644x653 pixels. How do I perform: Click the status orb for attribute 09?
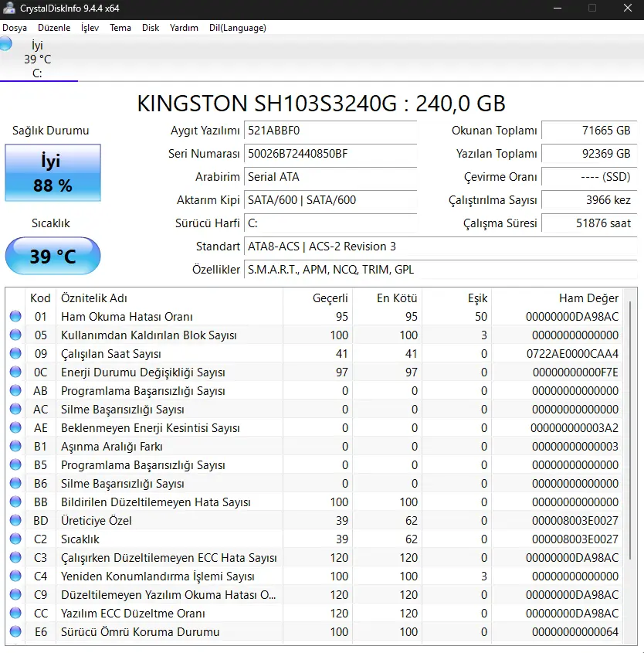[x=15, y=354]
